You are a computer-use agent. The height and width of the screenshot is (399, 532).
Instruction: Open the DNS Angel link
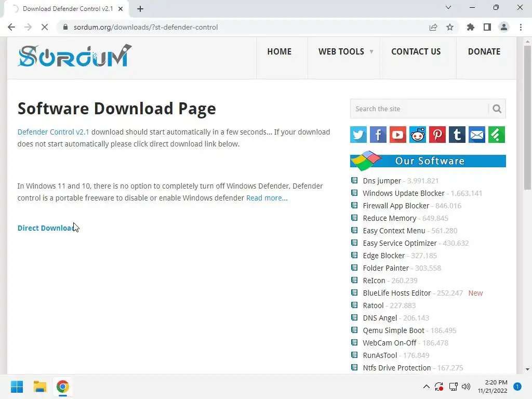[x=380, y=318]
